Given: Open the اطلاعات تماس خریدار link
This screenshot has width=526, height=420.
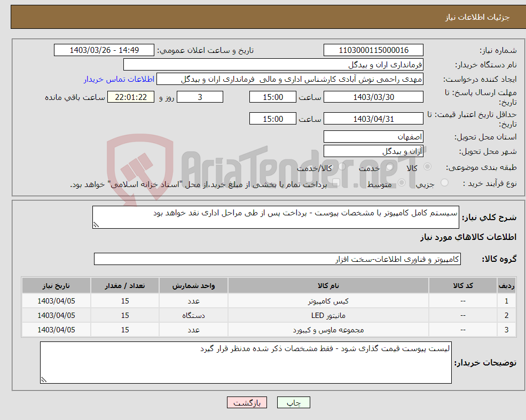Looking at the screenshot, I should tap(119, 79).
